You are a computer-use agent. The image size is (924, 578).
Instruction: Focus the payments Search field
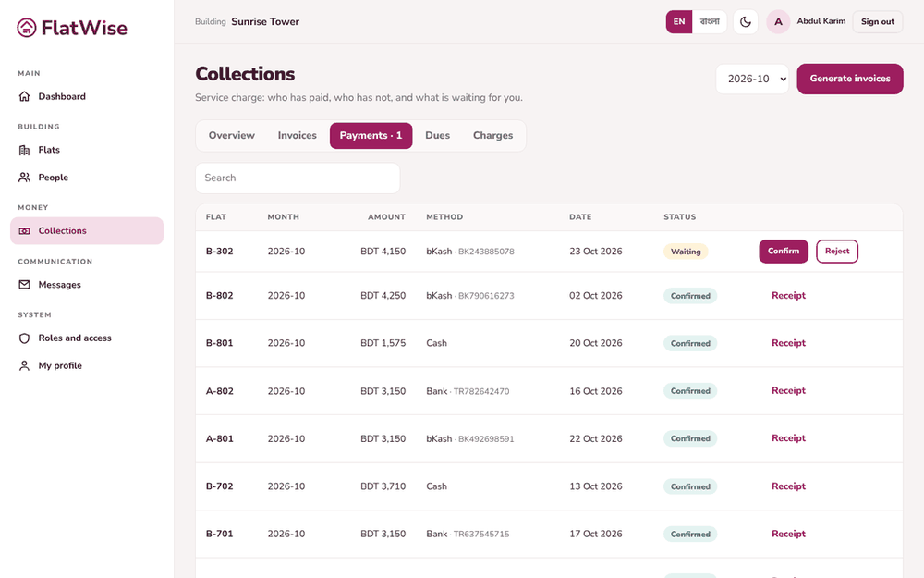298,178
